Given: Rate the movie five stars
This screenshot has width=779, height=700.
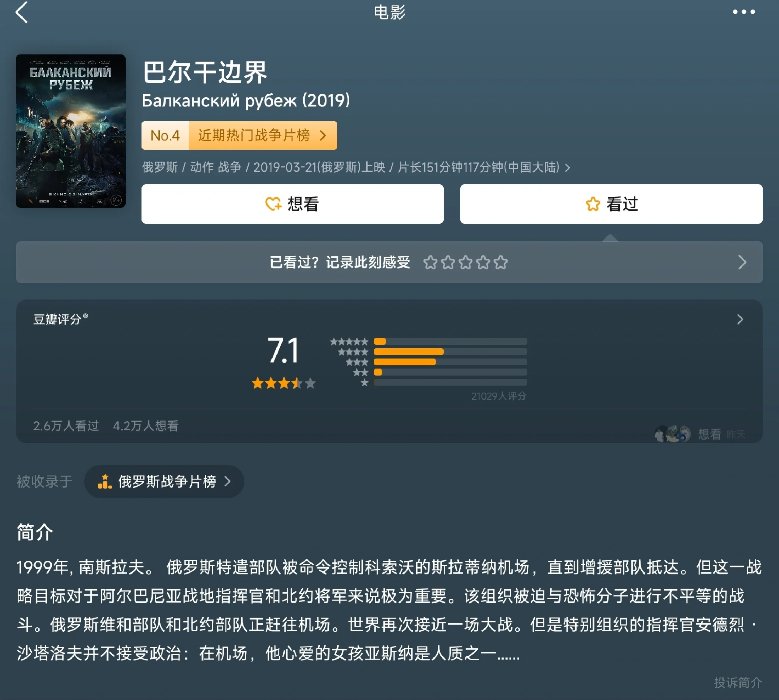Looking at the screenshot, I should [501, 263].
